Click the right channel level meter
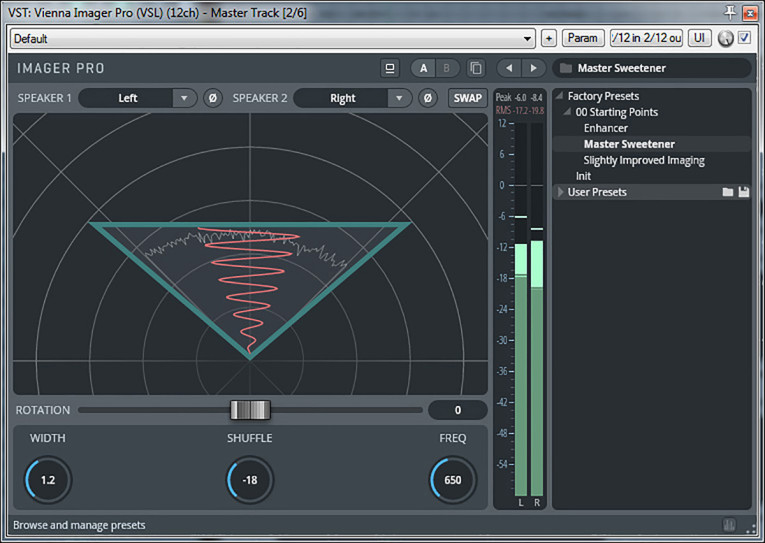Image resolution: width=765 pixels, height=543 pixels. pos(537,309)
